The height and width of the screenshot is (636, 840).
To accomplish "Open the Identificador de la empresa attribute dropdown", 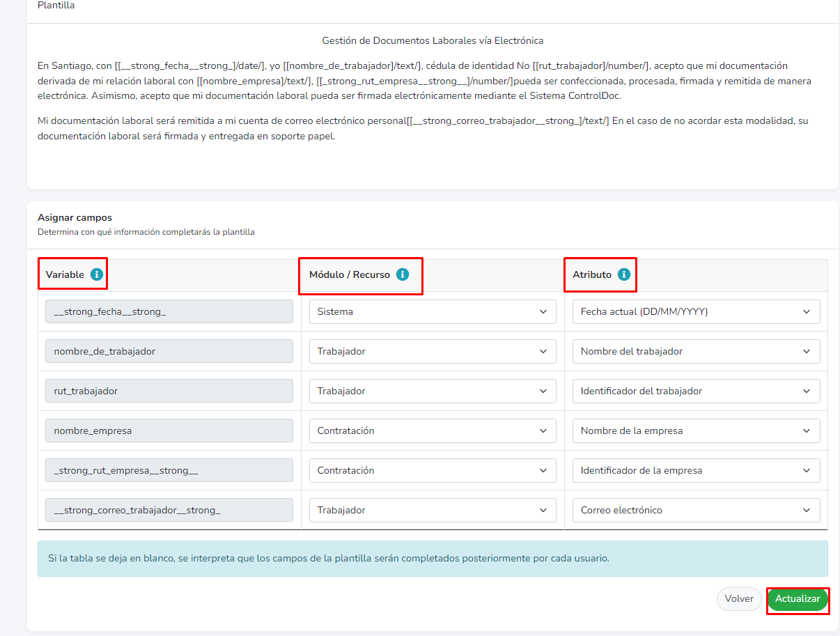I will click(x=696, y=470).
